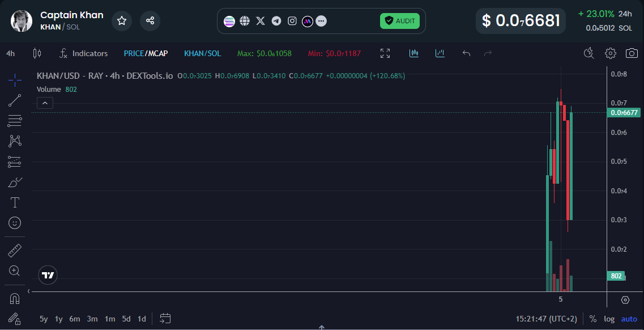The image size is (644, 330).
Task: Open the Solana explorer icon link
Action: (x=229, y=21)
